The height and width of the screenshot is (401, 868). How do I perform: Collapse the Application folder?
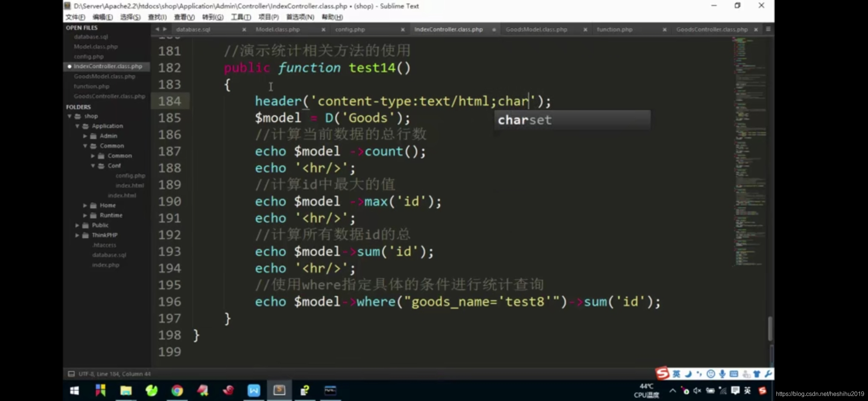pos(77,126)
